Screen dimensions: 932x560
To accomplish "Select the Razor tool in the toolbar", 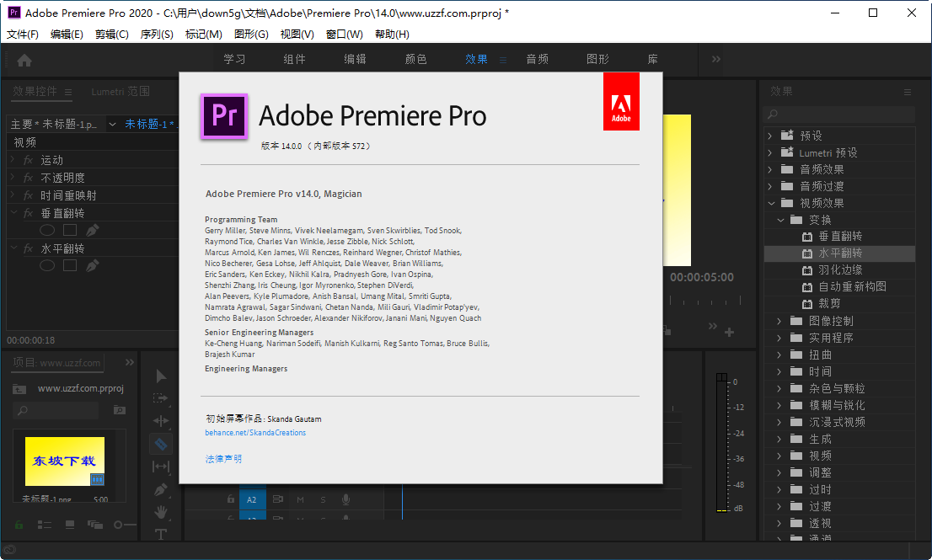I will click(160, 443).
